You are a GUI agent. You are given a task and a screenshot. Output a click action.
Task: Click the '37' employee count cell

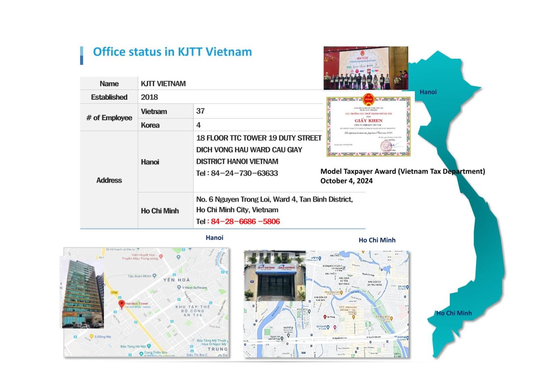(x=200, y=111)
